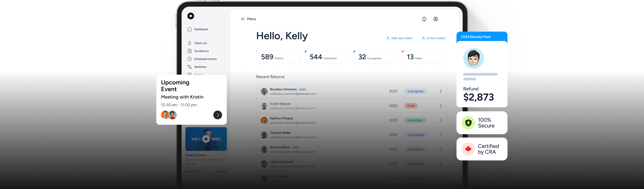Open Tax Returns menu item
The height and width of the screenshot is (189, 644).
[201, 51]
